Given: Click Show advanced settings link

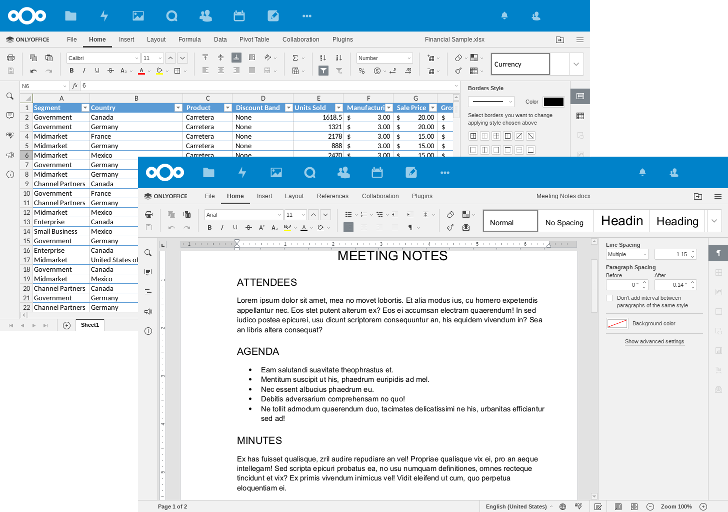Looking at the screenshot, I should click(654, 341).
